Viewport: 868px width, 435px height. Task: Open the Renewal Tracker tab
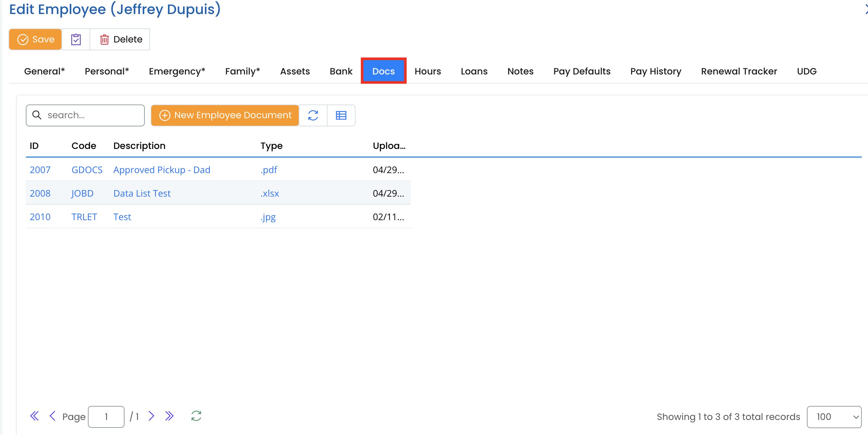pyautogui.click(x=739, y=72)
